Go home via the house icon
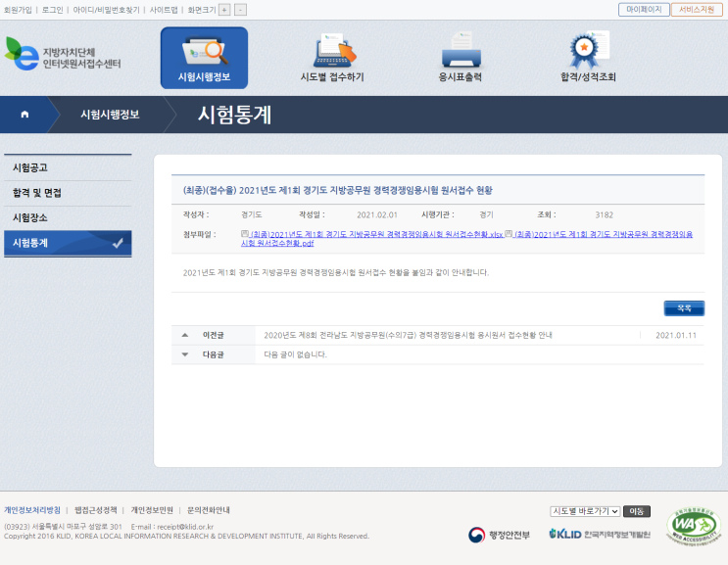Viewport: 728px width, 565px height. (25, 115)
